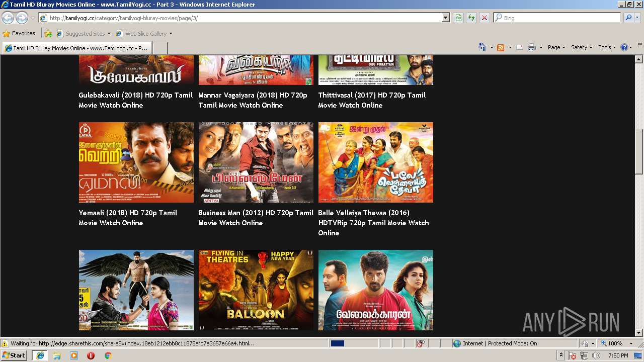Open a new blank tab
Image resolution: width=644 pixels, height=362 pixels.
159,48
